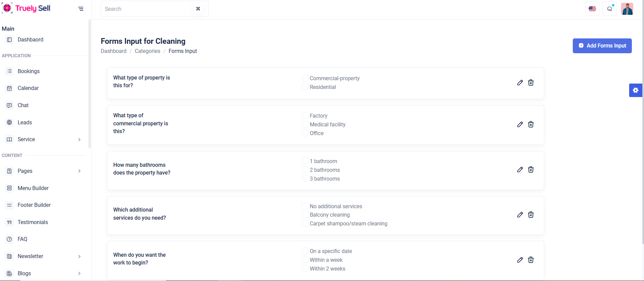
Task: Choose the Medical facility radio button
Action: (305, 124)
